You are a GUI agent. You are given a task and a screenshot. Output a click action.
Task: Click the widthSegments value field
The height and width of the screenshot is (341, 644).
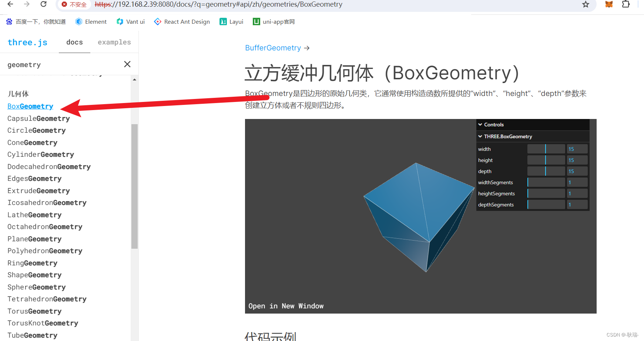577,182
